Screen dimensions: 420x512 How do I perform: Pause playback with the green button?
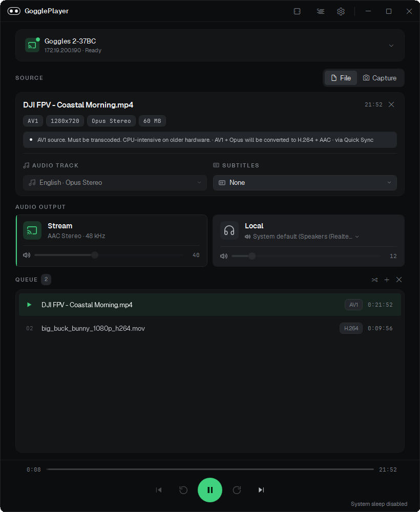tap(210, 490)
